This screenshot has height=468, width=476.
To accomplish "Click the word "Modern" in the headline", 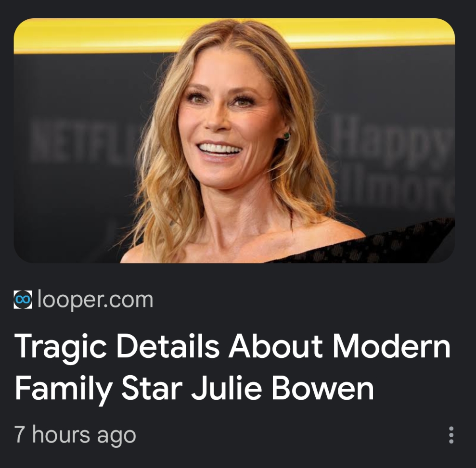I will coord(392,346).
